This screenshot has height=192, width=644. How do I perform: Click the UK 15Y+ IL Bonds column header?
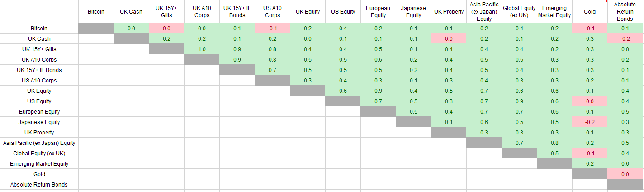(x=237, y=11)
